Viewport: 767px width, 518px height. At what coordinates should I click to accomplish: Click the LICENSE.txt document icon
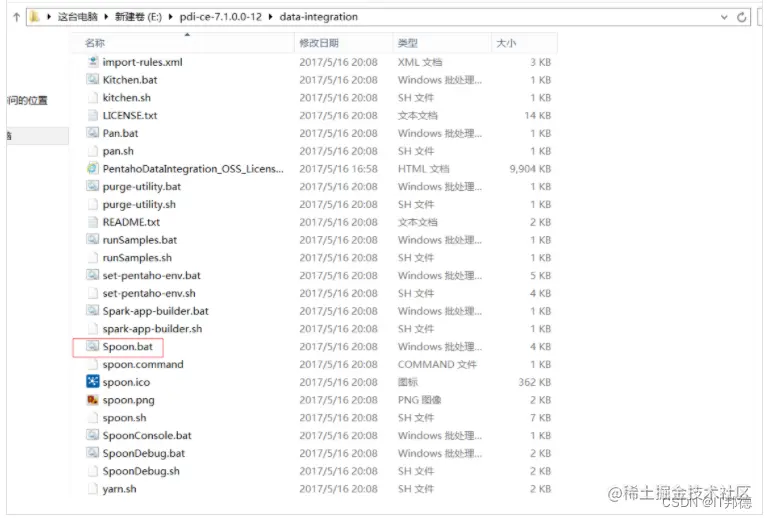[x=92, y=115]
